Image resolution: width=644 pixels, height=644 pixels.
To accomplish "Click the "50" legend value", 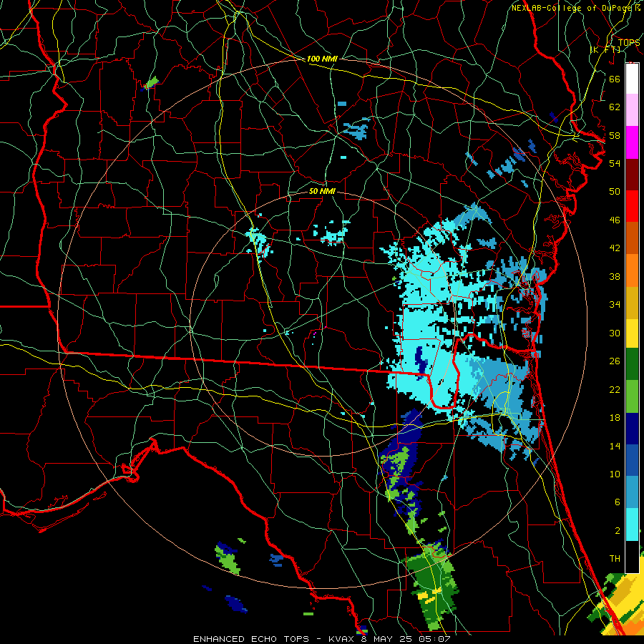I will pyautogui.click(x=615, y=191).
